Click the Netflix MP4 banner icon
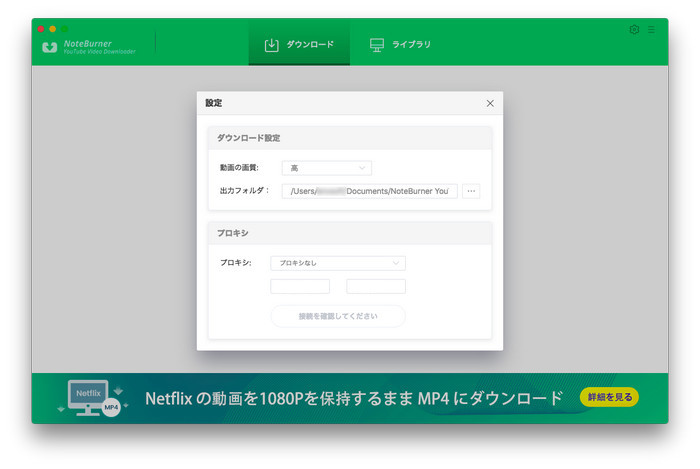The width and height of the screenshot is (700, 469). point(92,398)
